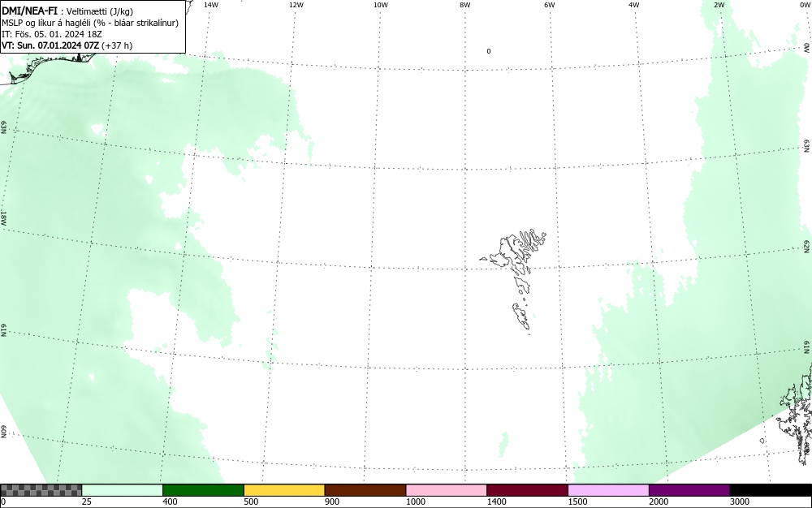Viewport: 812px width, 508px height.
Task: Click the "10W" longitude label
Action: click(x=381, y=5)
